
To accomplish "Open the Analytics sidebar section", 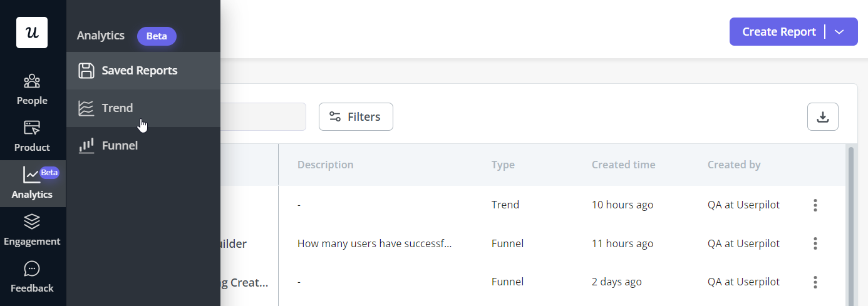I will pyautogui.click(x=32, y=183).
